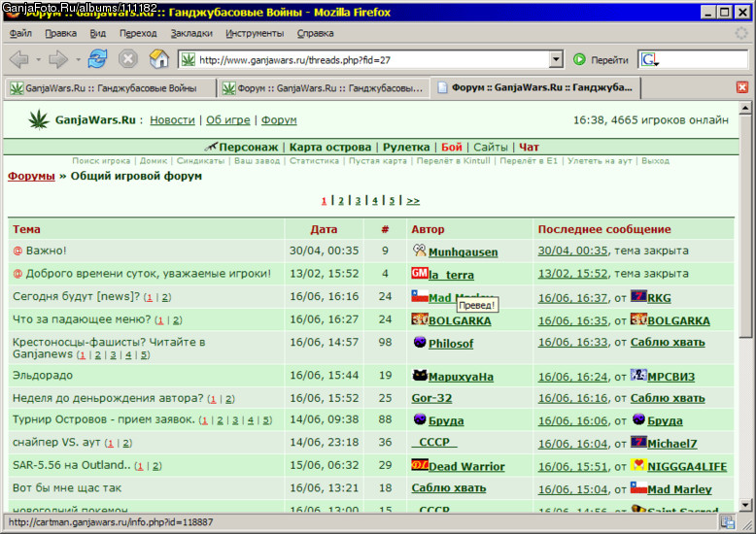Screen dimensions: 756x534
Task: Open the forward button history dropdown arrow
Action: 78,60
